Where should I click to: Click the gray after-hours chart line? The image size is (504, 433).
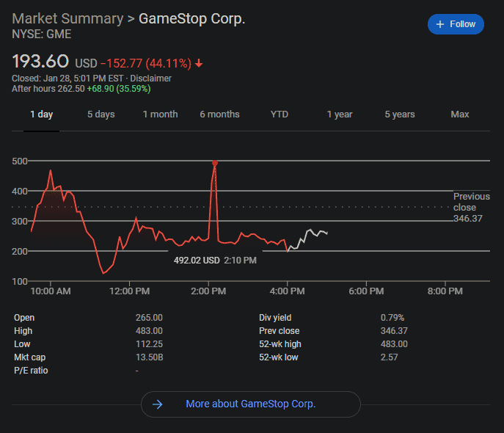click(312, 233)
